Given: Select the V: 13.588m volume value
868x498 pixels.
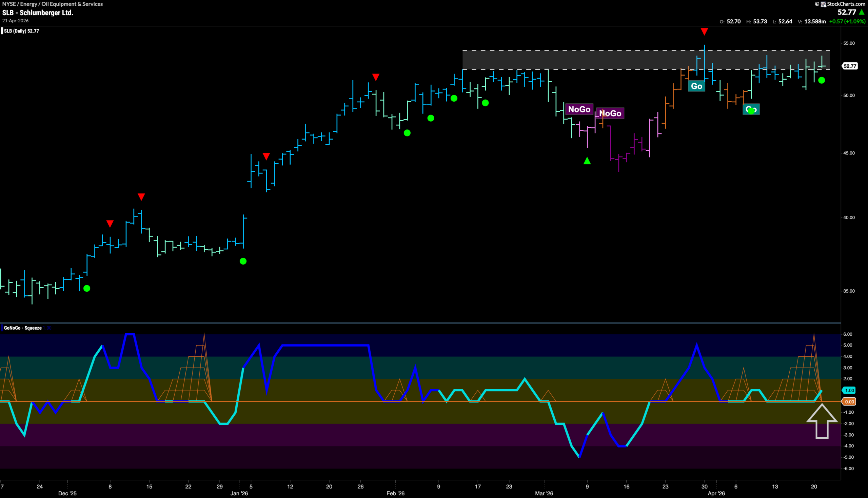Looking at the screenshot, I should coord(811,22).
